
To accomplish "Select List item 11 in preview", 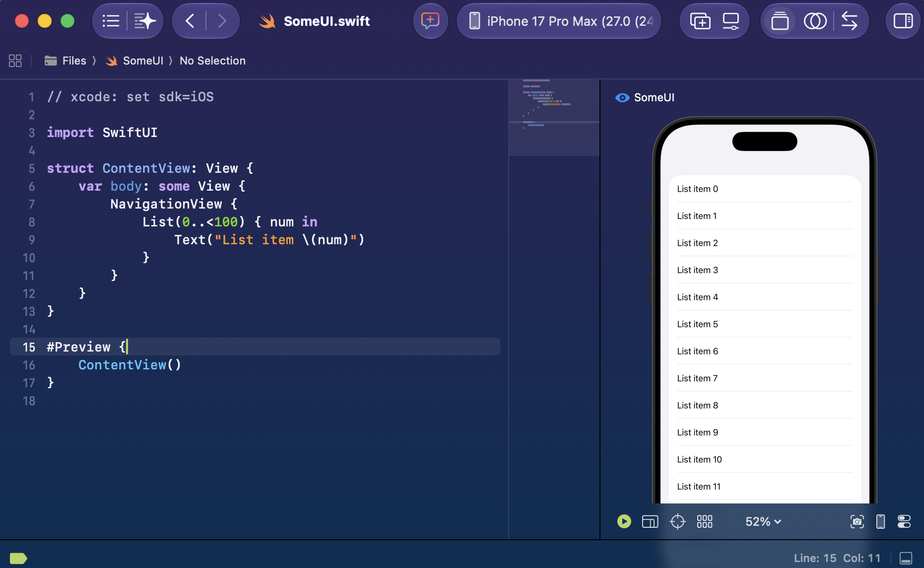I will (x=765, y=487).
